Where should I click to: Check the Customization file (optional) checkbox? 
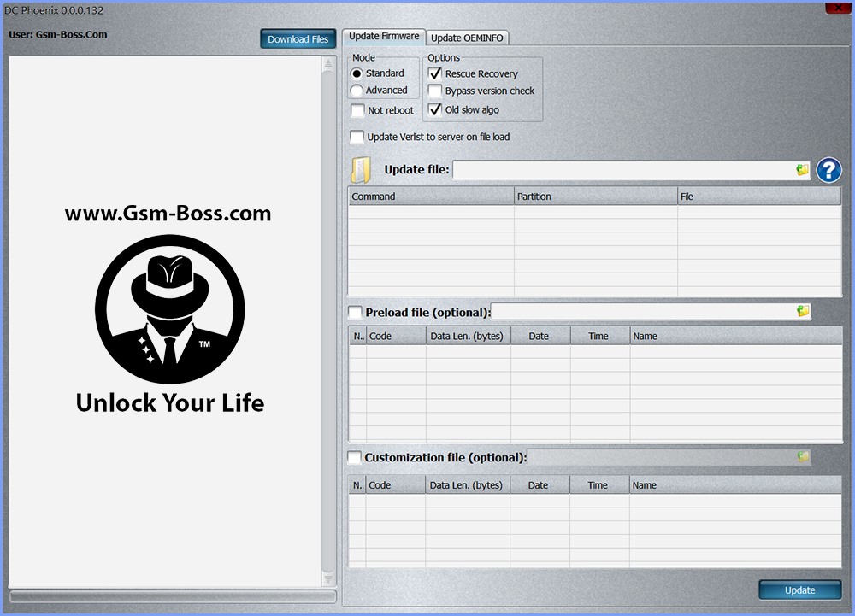[x=355, y=457]
